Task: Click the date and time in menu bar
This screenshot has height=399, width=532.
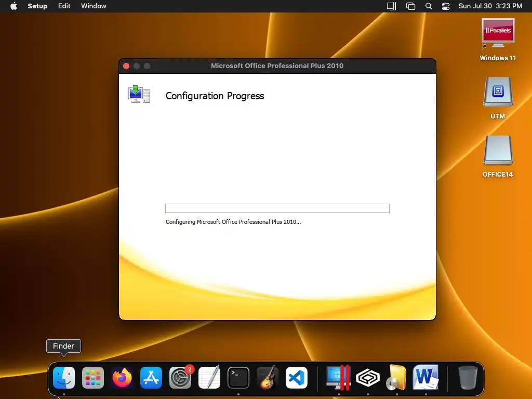Action: tap(490, 6)
